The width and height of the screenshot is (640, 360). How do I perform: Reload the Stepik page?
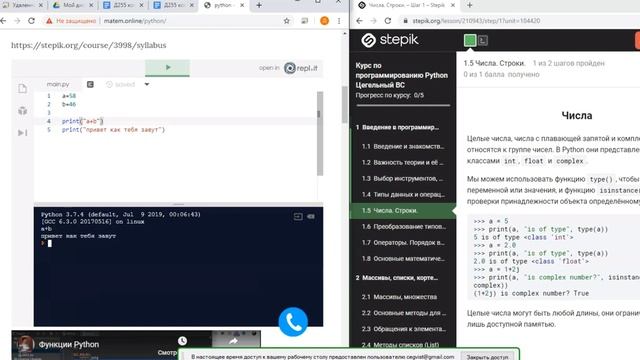click(388, 21)
